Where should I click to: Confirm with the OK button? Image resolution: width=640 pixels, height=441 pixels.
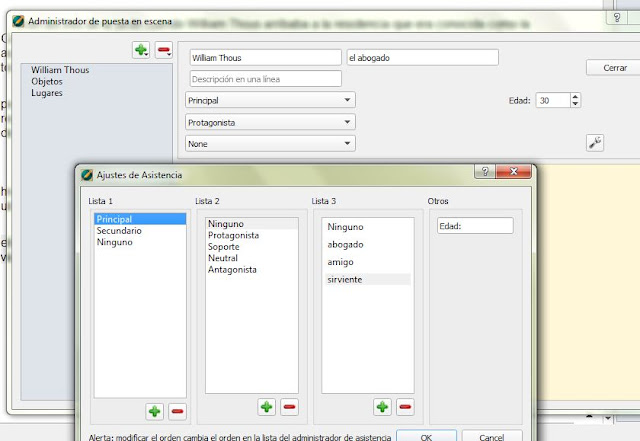(x=426, y=436)
